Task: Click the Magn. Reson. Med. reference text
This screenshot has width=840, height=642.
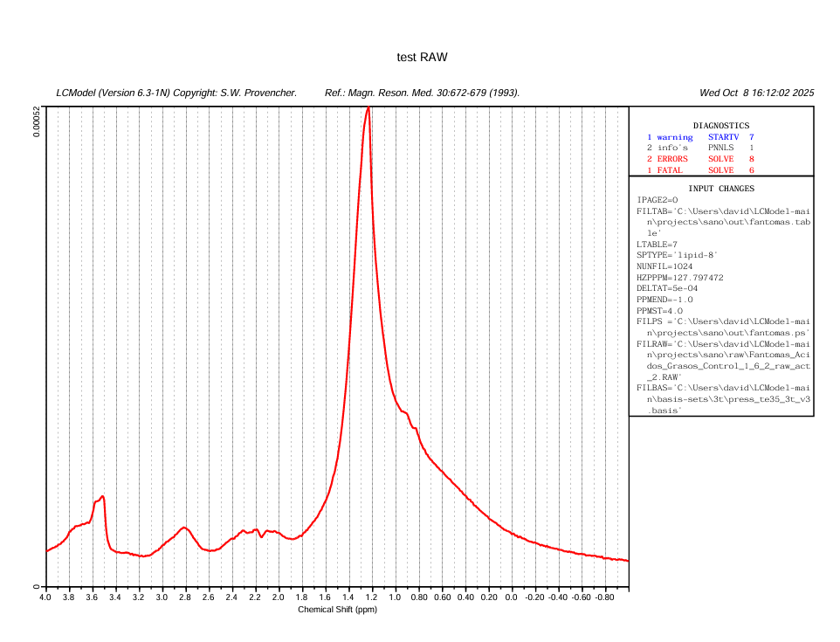Action: click(422, 93)
